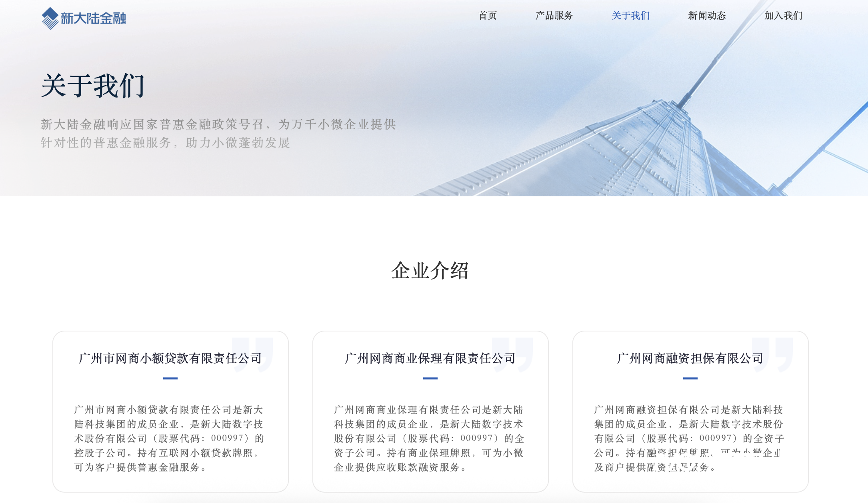Viewport: 868px width, 503px height.
Task: Click the 小额贷款 company description text
Action: click(169, 438)
